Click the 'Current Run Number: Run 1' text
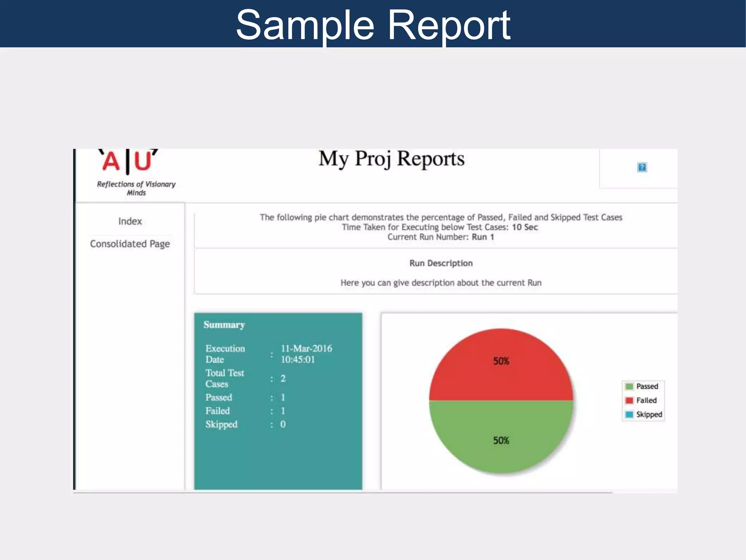The image size is (746, 560). coord(441,237)
